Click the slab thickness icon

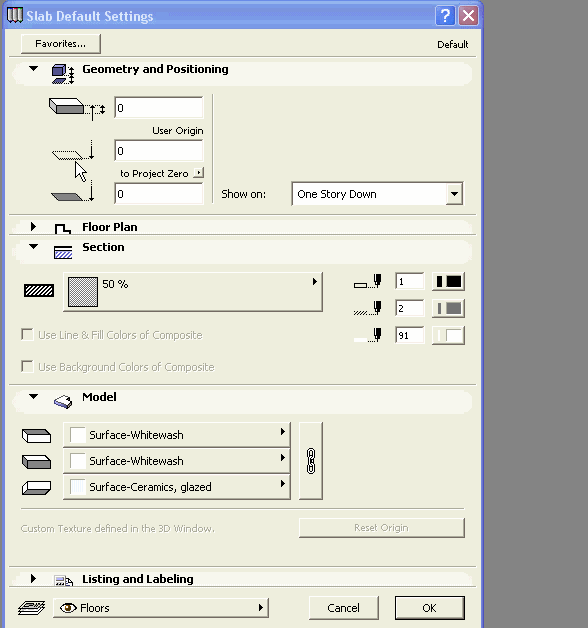pos(77,109)
